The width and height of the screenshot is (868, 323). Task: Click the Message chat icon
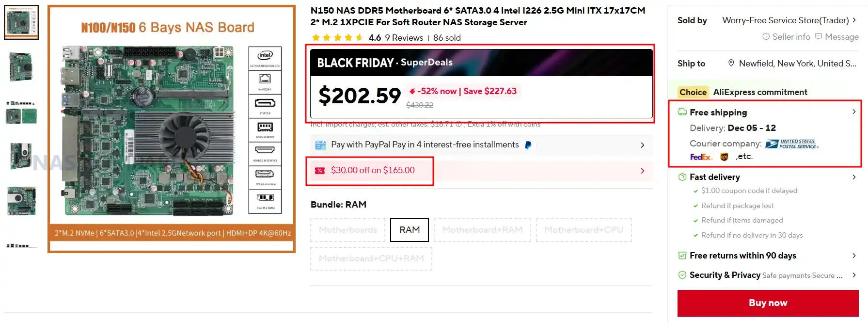(x=819, y=37)
